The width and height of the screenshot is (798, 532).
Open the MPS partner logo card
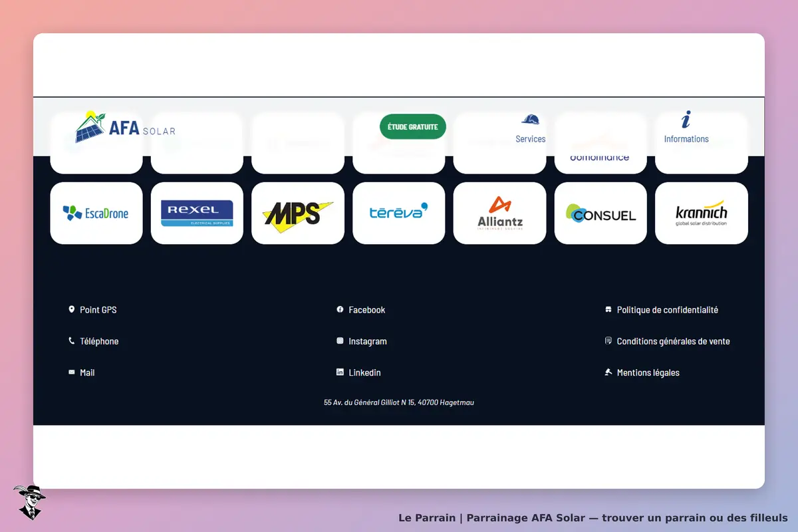(x=298, y=213)
